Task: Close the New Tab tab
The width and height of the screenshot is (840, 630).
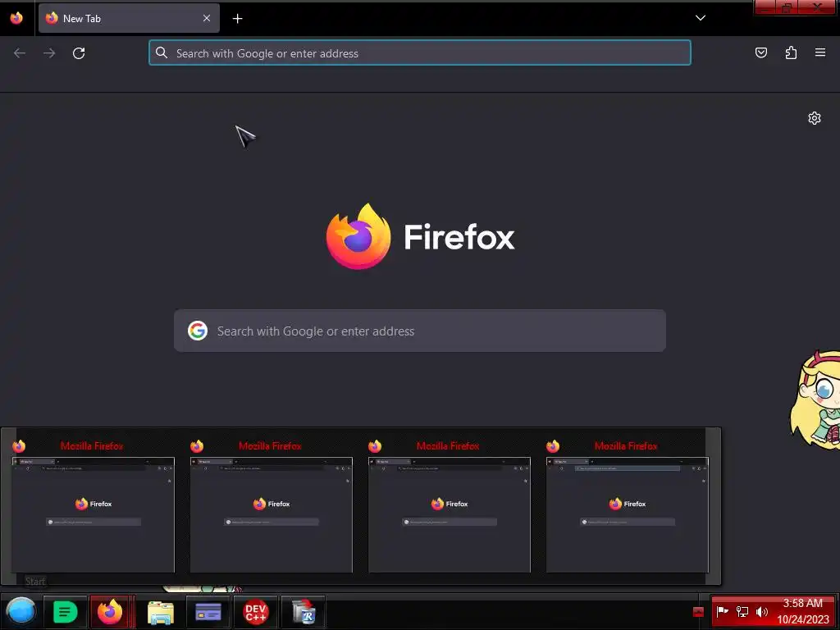Action: pyautogui.click(x=207, y=18)
